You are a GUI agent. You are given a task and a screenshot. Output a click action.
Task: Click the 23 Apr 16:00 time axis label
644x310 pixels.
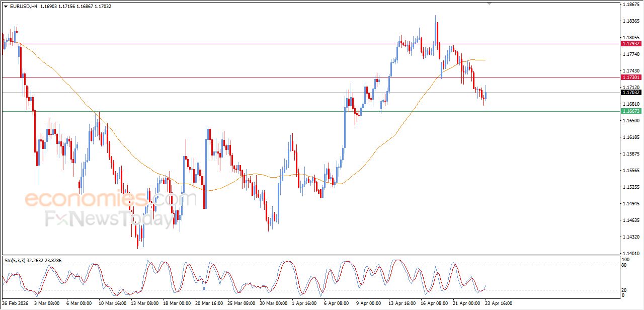(498, 303)
